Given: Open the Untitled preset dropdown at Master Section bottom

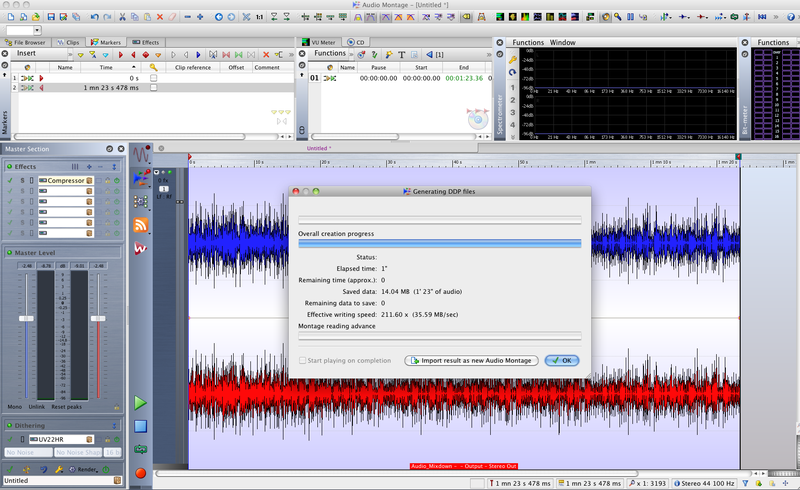Looking at the screenshot, I should (x=117, y=480).
